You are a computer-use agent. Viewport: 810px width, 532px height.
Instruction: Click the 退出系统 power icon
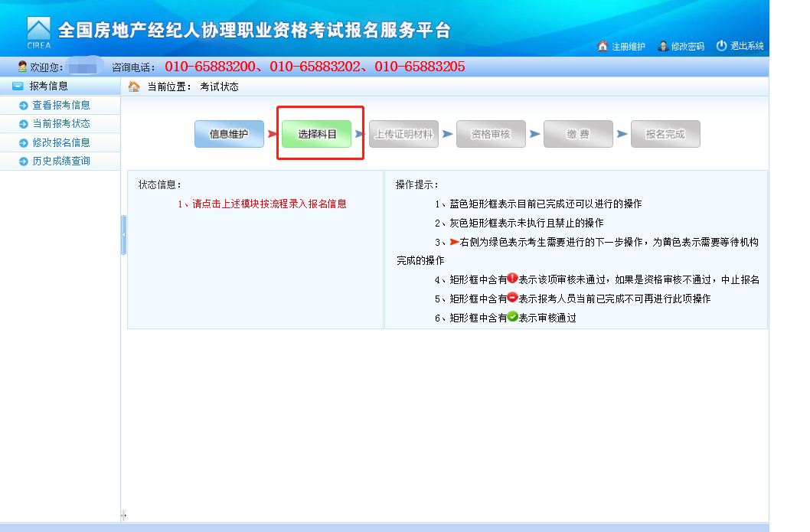(x=721, y=46)
